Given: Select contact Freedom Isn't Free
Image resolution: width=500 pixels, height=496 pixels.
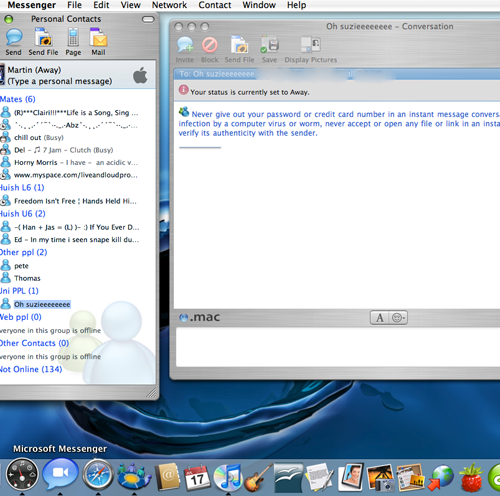Looking at the screenshot, I should click(x=75, y=201).
